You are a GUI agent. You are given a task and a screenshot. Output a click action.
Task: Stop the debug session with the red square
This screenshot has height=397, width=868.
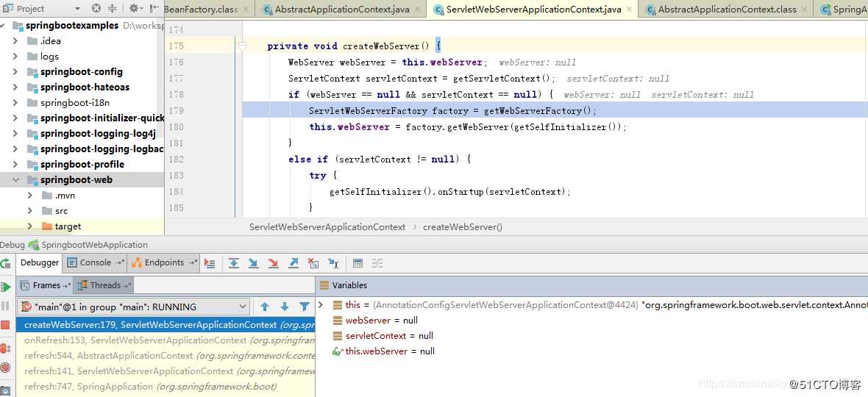coord(6,325)
